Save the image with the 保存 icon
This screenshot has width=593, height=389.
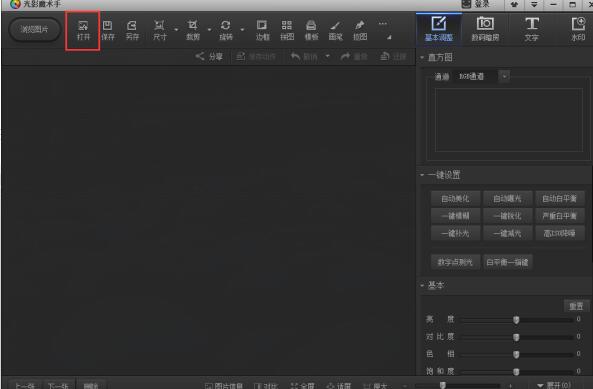click(108, 30)
